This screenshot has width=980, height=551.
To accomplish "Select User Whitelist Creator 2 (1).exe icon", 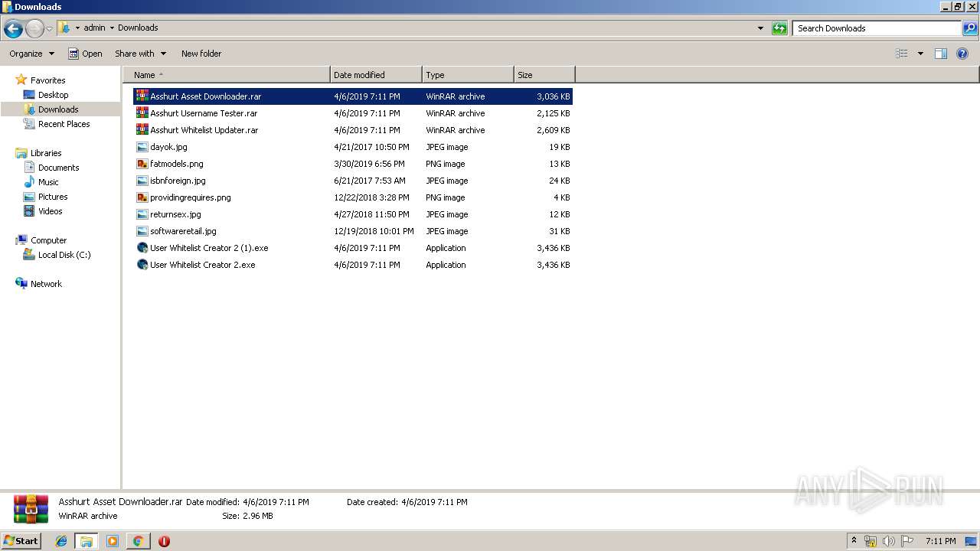I will click(x=142, y=248).
